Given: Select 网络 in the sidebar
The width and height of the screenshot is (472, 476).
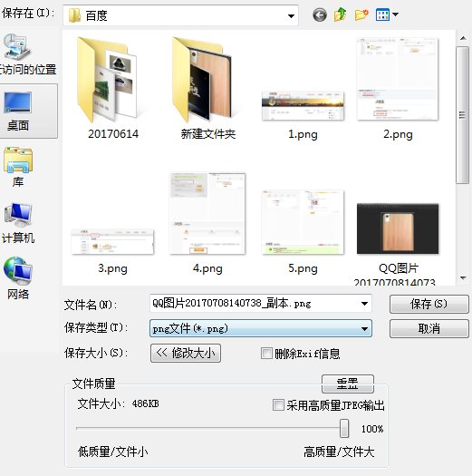Looking at the screenshot, I should pyautogui.click(x=18, y=278).
